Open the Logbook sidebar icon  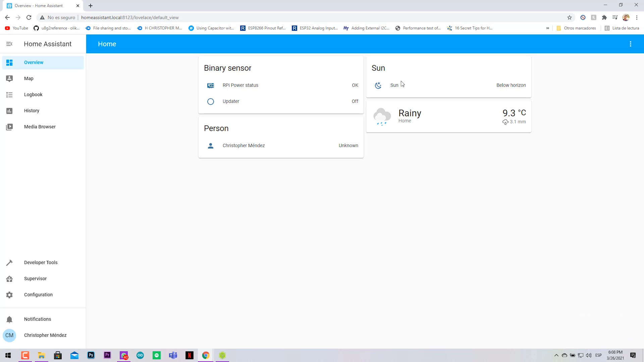pyautogui.click(x=9, y=95)
